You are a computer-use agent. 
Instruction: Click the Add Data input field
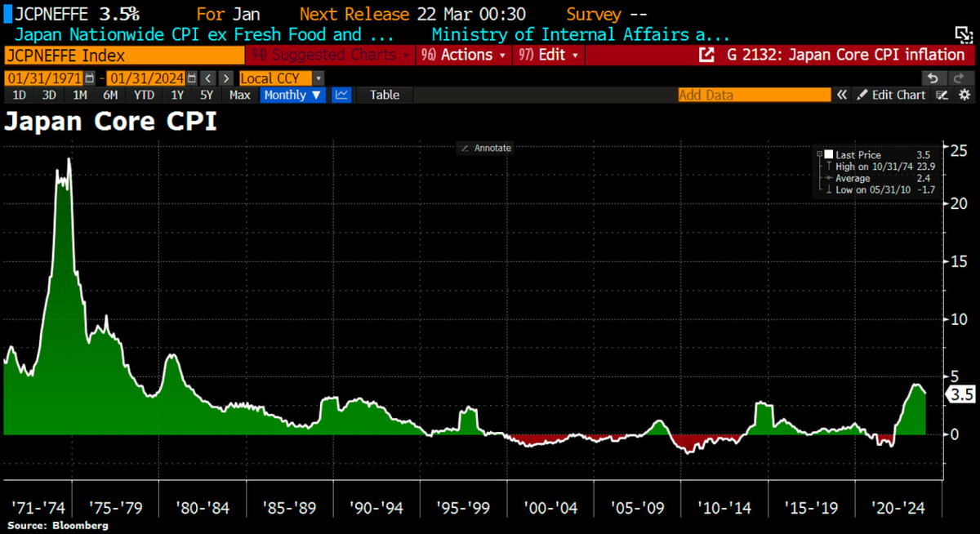(755, 95)
